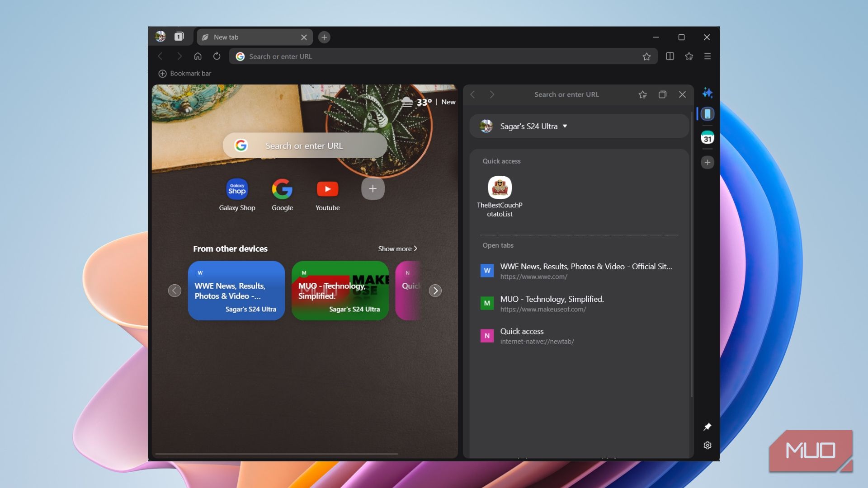Bookmark the side panel page star
Viewport: 868px width, 488px height.
[642, 94]
